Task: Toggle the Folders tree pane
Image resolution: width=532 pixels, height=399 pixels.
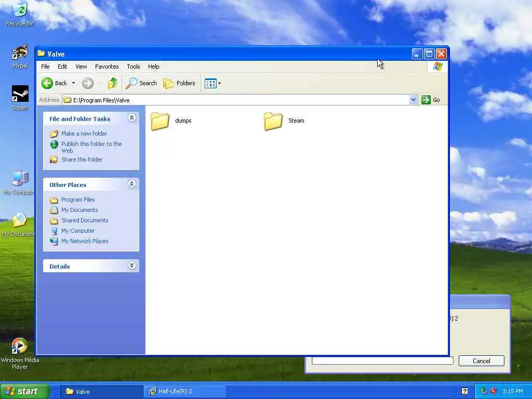Action: 179,83
